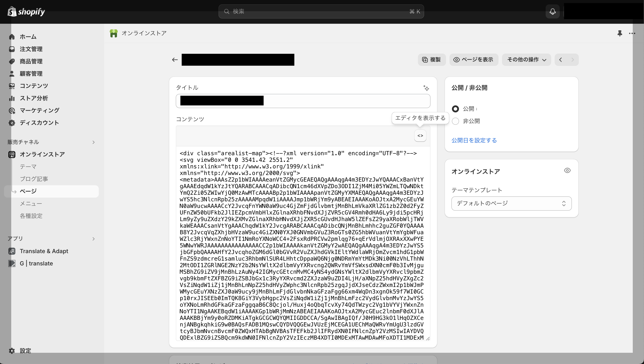The height and width of the screenshot is (364, 644).
Task: Go to the next page with the chevron
Action: (572, 60)
